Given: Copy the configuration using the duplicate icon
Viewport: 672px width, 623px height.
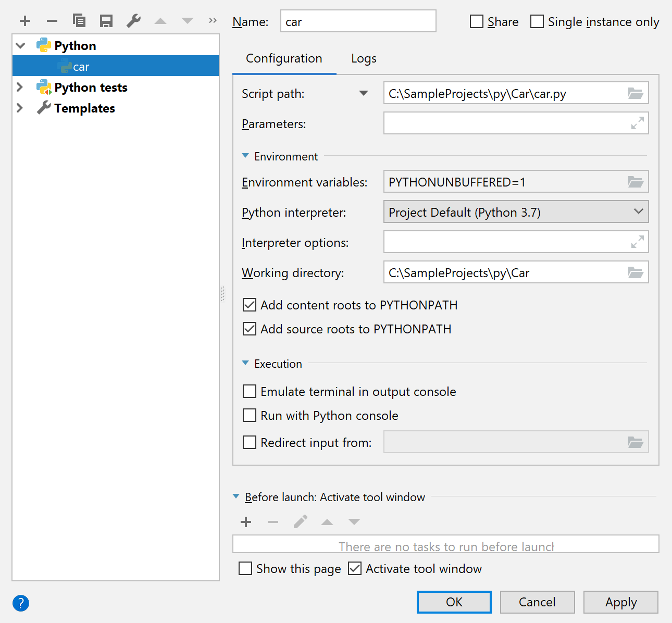Looking at the screenshot, I should (x=79, y=21).
